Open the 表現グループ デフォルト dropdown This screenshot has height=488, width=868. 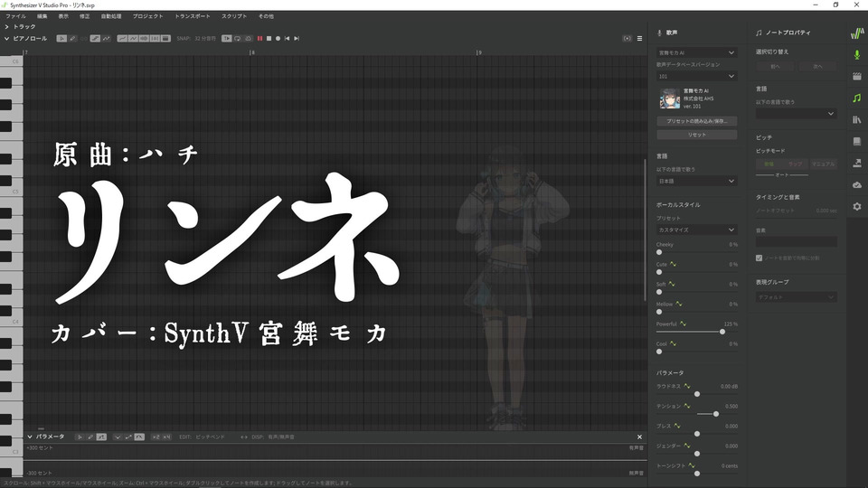[x=796, y=297]
